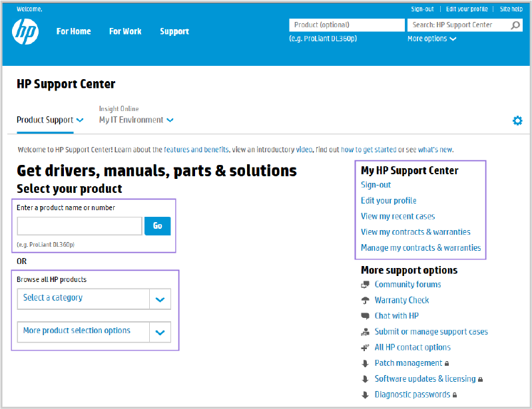Click the features and benefits link
The image size is (532, 409).
[x=196, y=150]
